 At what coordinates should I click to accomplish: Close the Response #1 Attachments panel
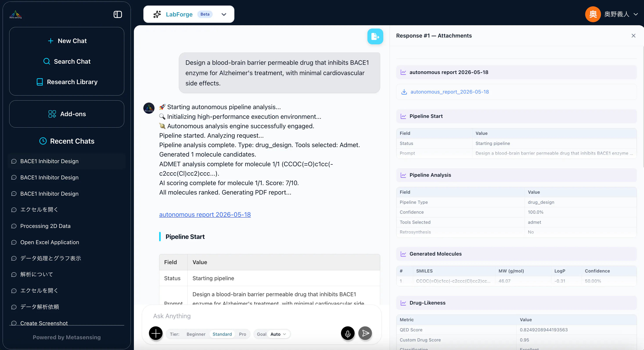[633, 36]
